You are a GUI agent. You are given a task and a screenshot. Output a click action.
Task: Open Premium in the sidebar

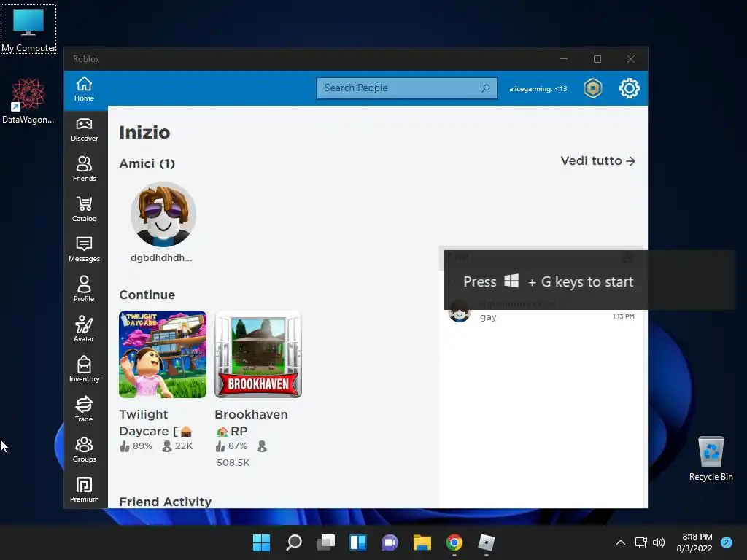pos(85,489)
